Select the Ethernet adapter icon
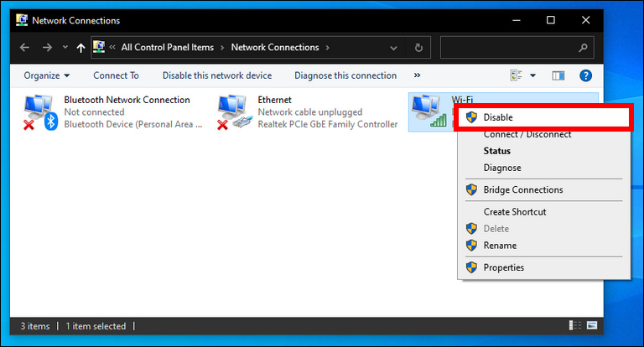The height and width of the screenshot is (347, 644). [234, 112]
